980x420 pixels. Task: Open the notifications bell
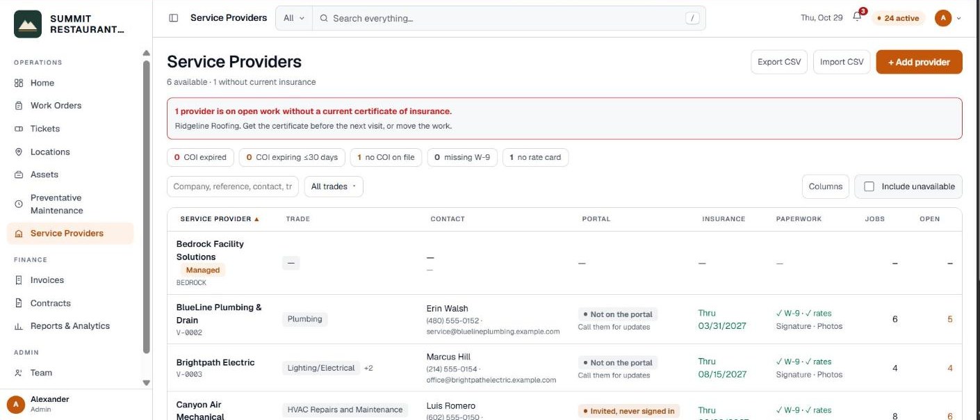pos(857,17)
